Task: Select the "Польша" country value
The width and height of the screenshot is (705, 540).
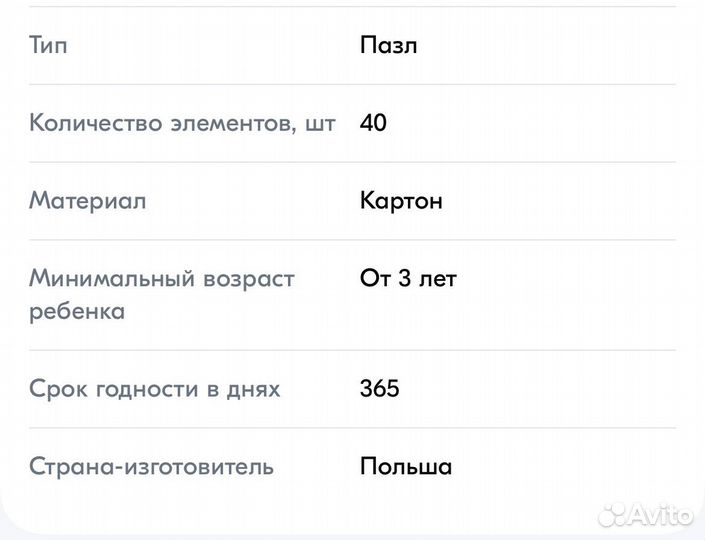Action: (406, 467)
